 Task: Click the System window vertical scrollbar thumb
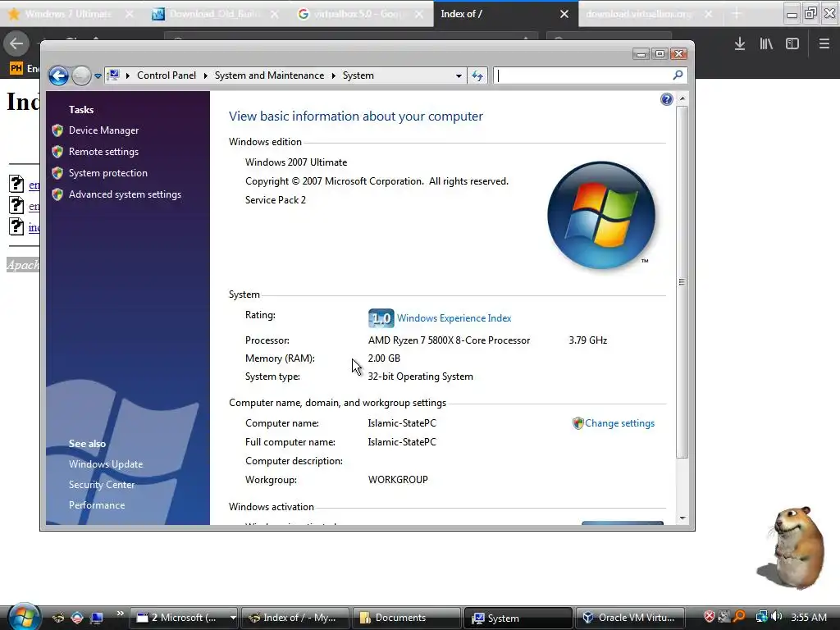coord(682,282)
